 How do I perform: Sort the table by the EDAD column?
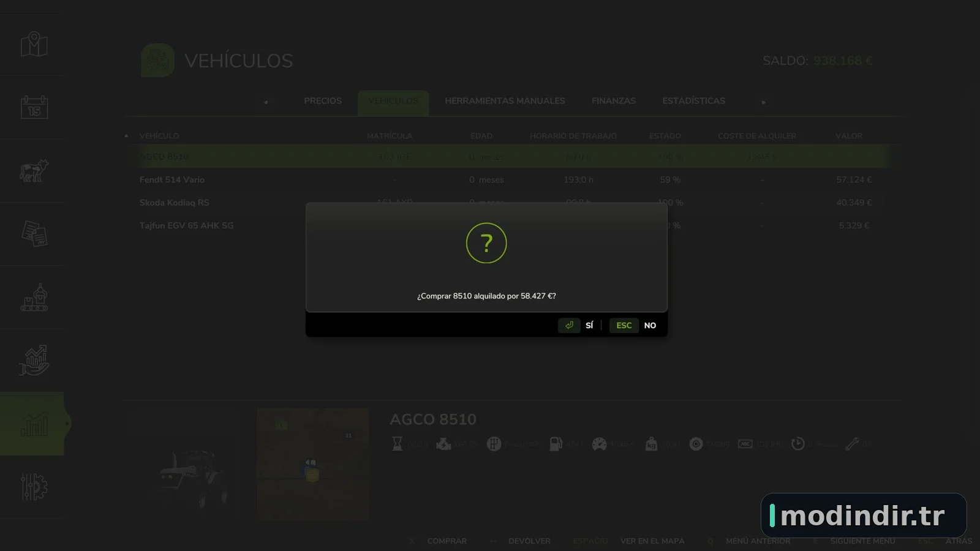[481, 136]
